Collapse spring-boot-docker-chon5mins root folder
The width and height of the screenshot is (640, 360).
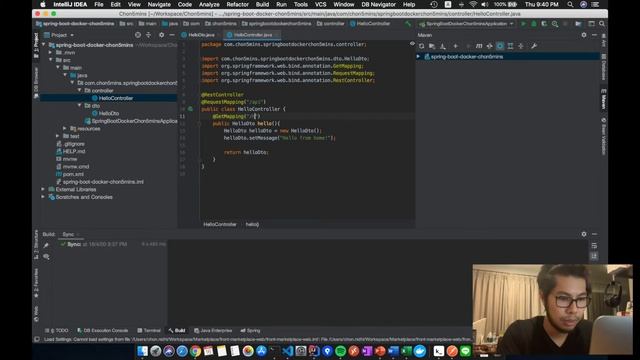click(x=44, y=45)
